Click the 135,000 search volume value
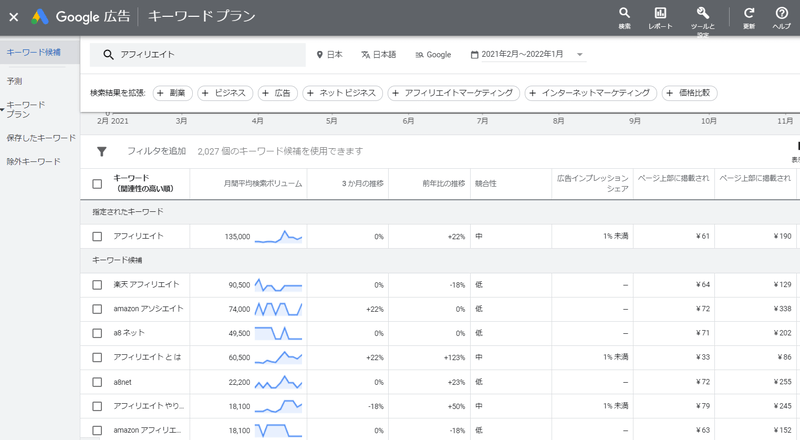The image size is (800, 440). point(237,237)
